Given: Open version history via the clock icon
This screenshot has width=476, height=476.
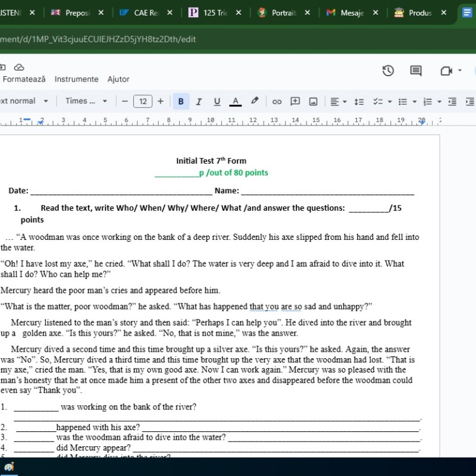Looking at the screenshot, I should pyautogui.click(x=388, y=70).
